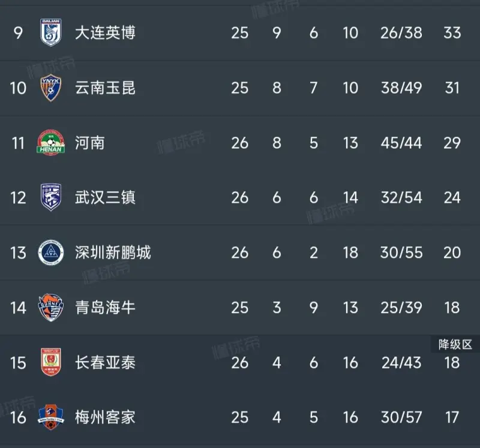Viewport: 480px width, 448px height.
Task: Click the Meizhou Hakka (梅州客家) team logo
Action: click(50, 417)
